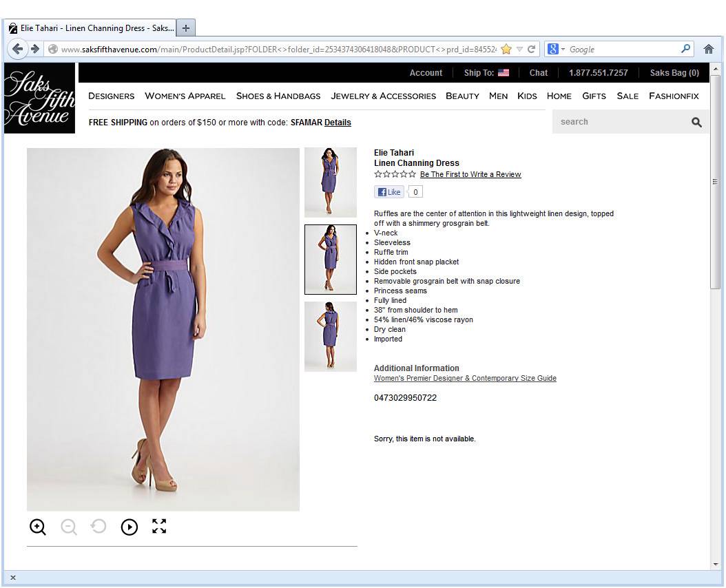Open the Home menu
The width and height of the screenshot is (726, 588).
pyautogui.click(x=559, y=96)
